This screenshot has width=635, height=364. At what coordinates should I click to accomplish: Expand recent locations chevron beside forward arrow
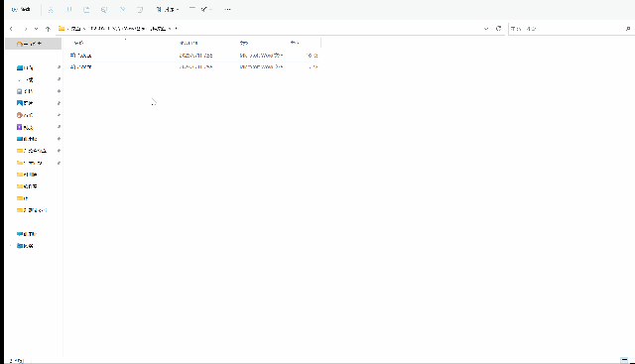tap(36, 29)
